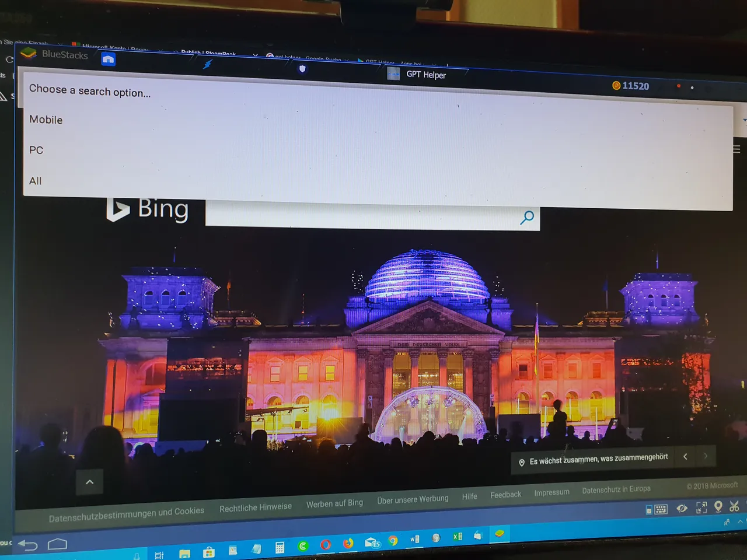
Task: Open Datenschutzbestimmungen und Cookies link
Action: coord(127,514)
